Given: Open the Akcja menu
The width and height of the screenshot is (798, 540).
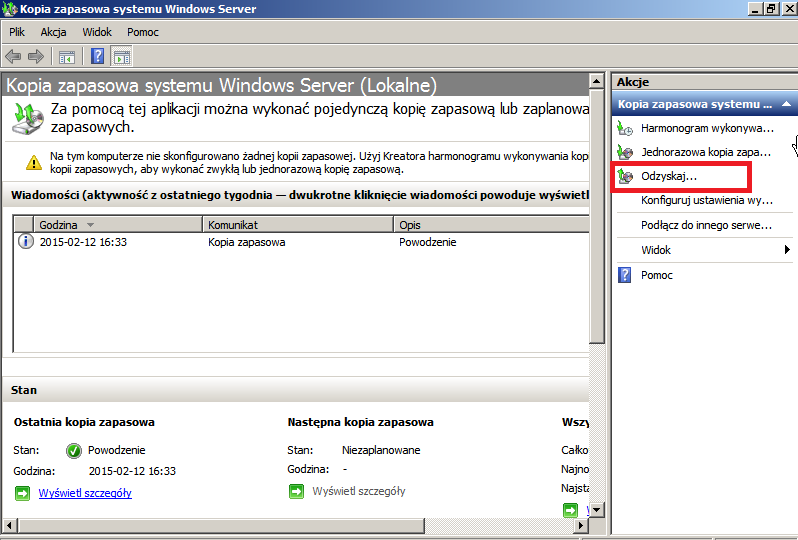Looking at the screenshot, I should pos(53,32).
